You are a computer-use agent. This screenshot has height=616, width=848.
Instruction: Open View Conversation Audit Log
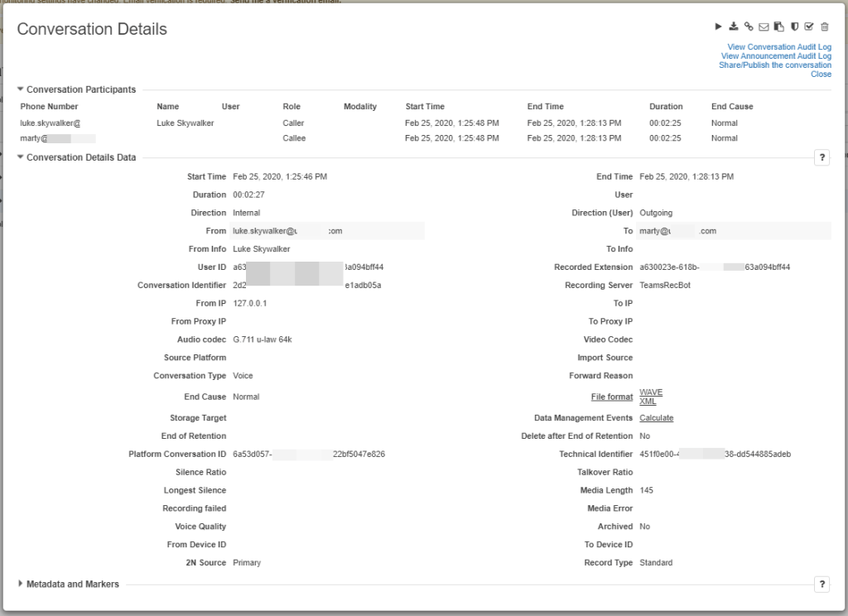tap(778, 47)
